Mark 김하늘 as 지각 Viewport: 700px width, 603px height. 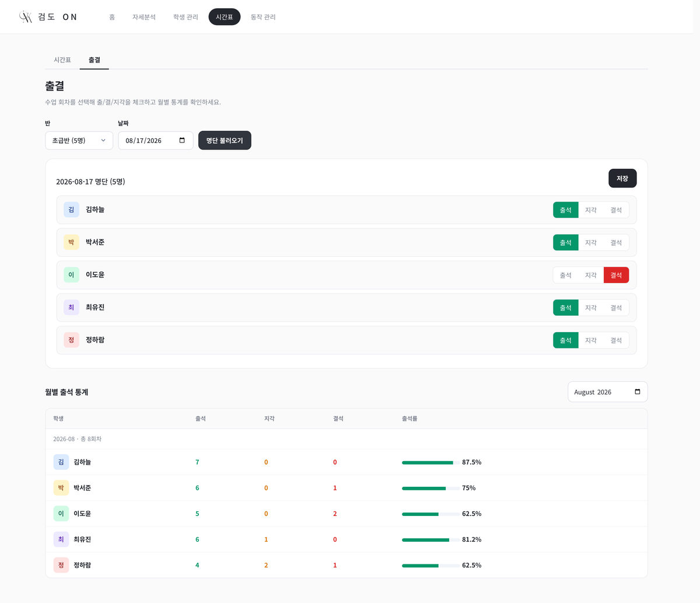(x=591, y=210)
